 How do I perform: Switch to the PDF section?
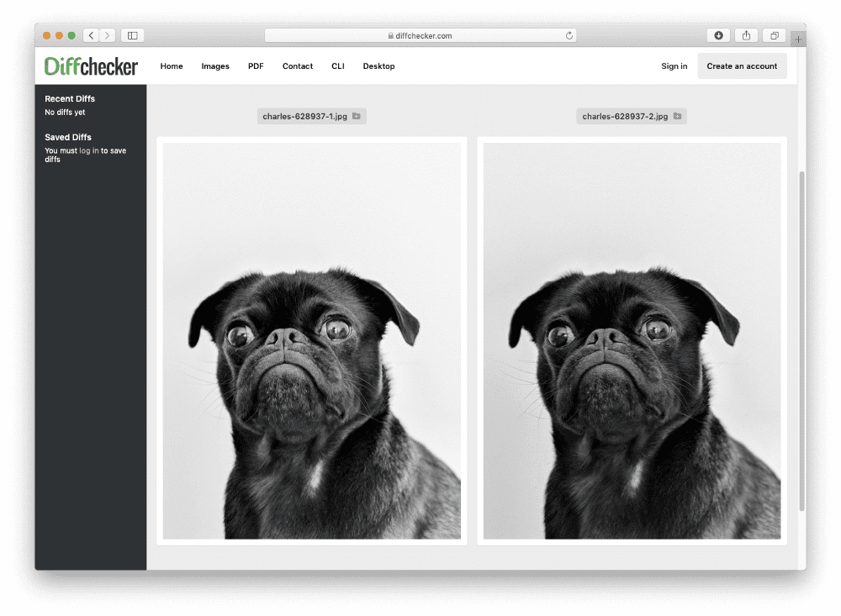(x=255, y=66)
